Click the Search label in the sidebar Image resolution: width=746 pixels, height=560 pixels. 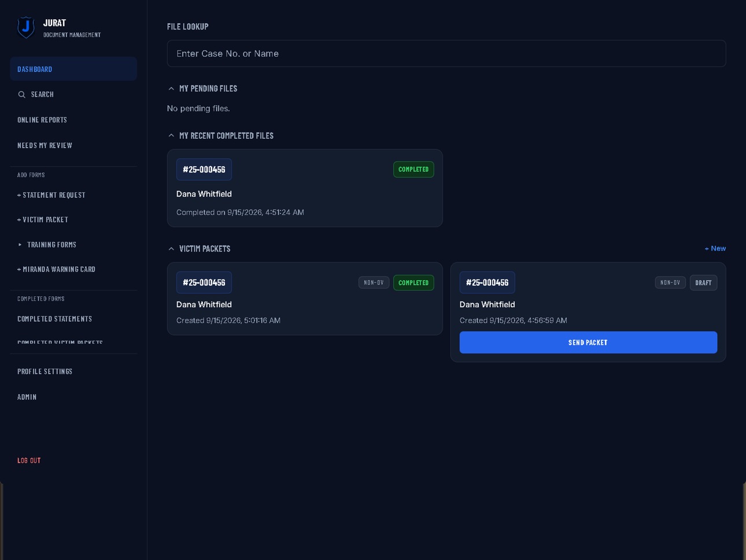(x=42, y=94)
